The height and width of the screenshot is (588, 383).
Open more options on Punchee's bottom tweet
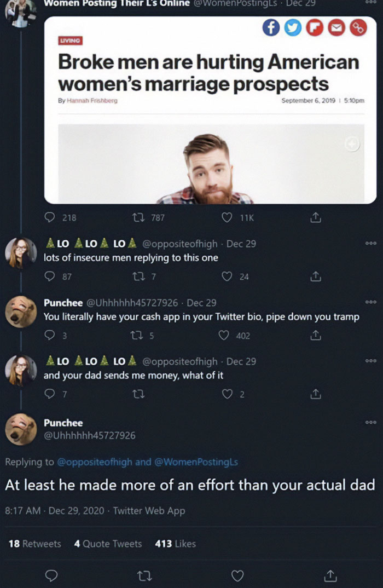point(370,423)
